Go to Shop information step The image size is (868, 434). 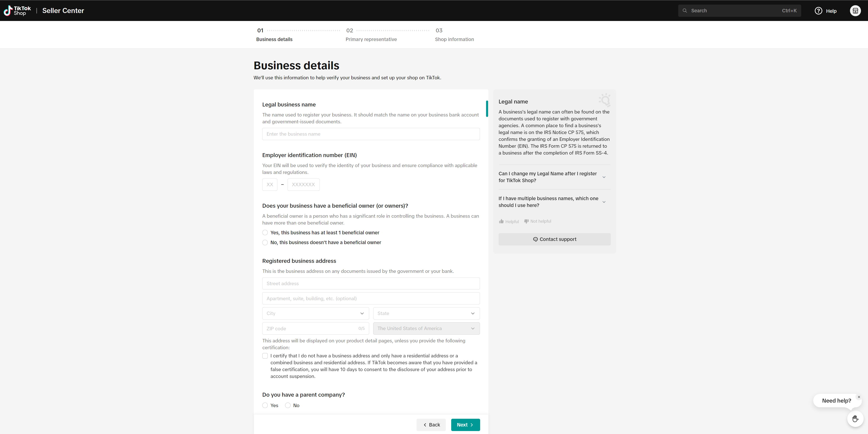click(x=454, y=39)
